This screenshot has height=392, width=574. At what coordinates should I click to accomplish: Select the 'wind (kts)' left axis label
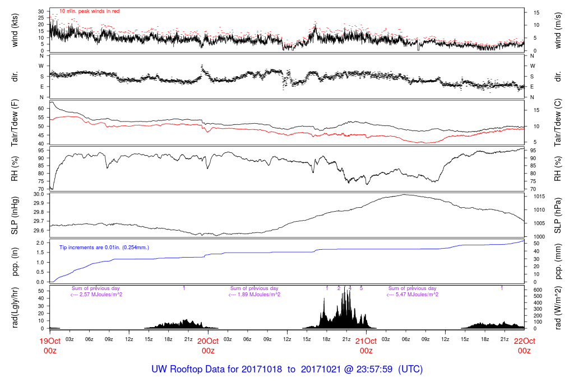(x=15, y=30)
